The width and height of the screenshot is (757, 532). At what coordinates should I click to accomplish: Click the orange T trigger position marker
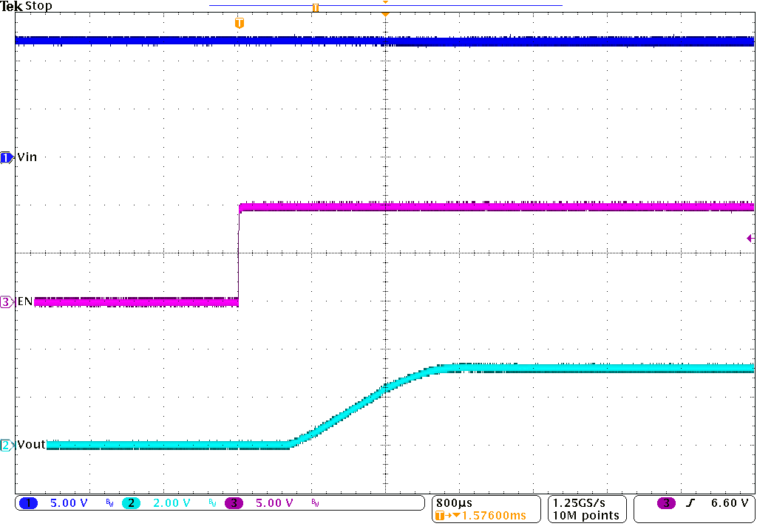click(238, 22)
